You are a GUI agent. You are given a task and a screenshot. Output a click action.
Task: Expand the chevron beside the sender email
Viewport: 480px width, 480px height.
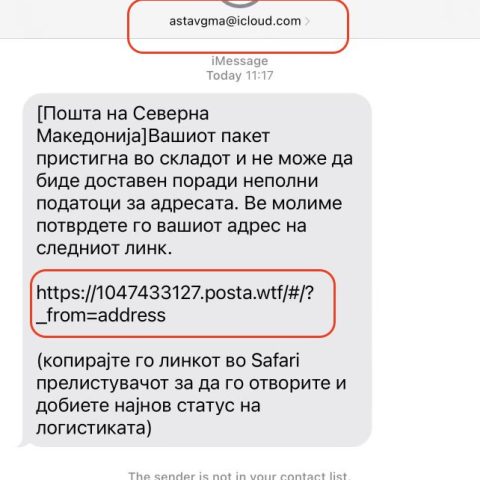[x=307, y=21]
